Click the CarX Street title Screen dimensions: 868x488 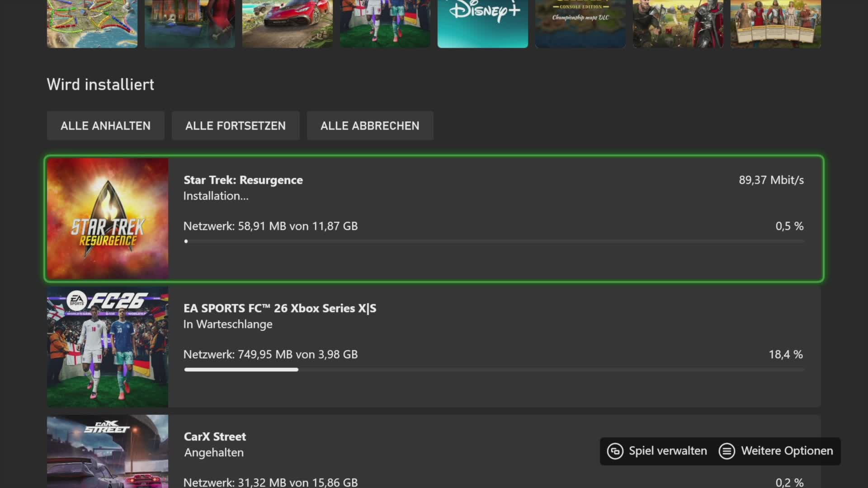(x=215, y=436)
